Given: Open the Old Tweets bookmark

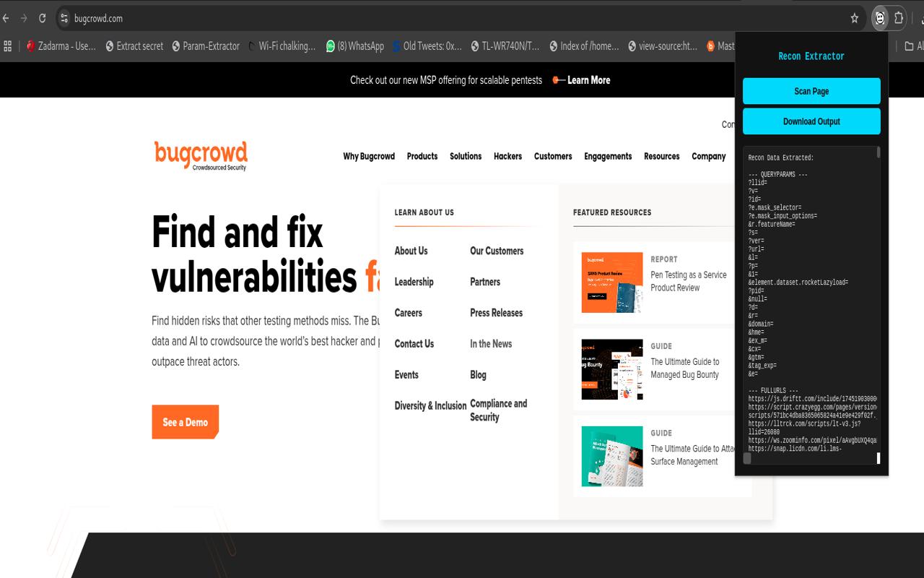Looking at the screenshot, I should click(x=427, y=46).
